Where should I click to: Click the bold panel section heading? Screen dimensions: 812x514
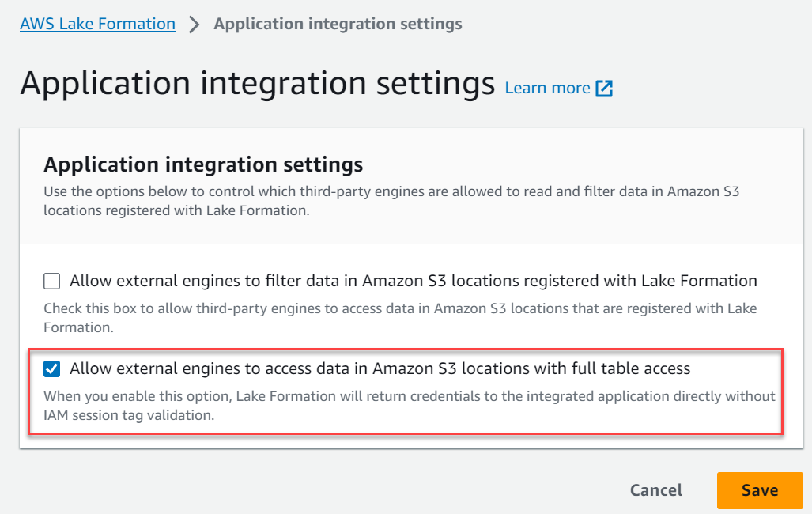coord(203,164)
